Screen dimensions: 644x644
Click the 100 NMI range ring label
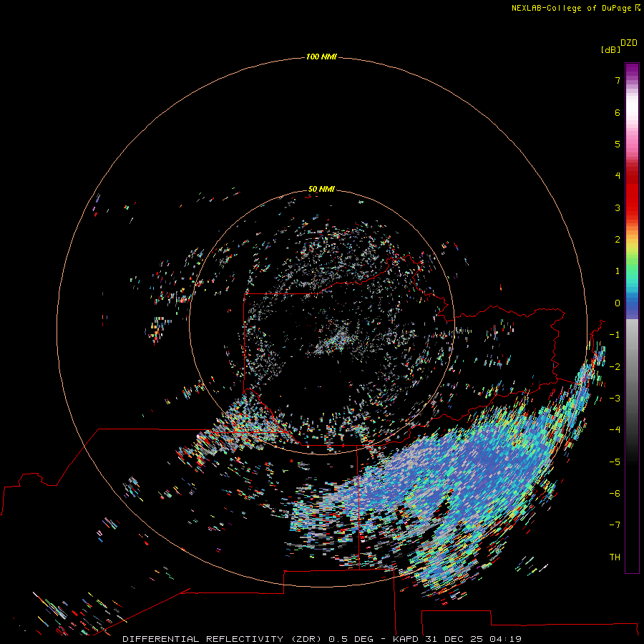point(321,57)
